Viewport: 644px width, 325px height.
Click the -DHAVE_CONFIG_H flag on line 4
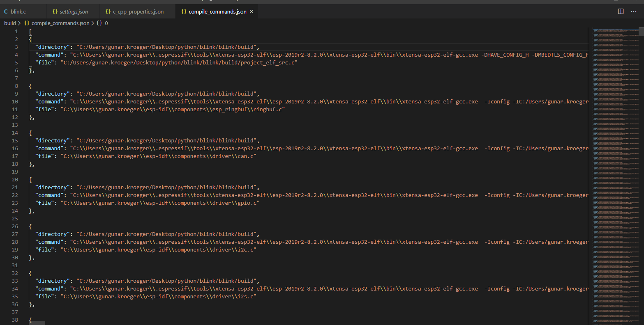click(505, 55)
